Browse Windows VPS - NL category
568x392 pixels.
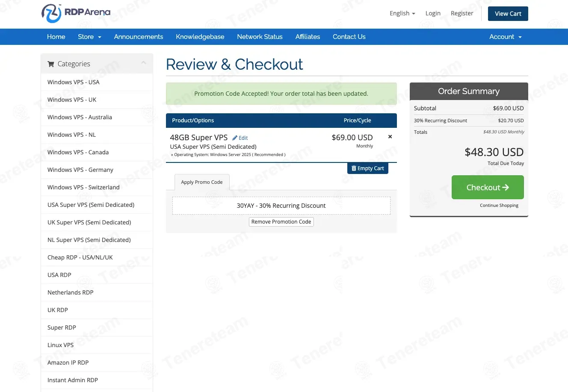click(97, 135)
